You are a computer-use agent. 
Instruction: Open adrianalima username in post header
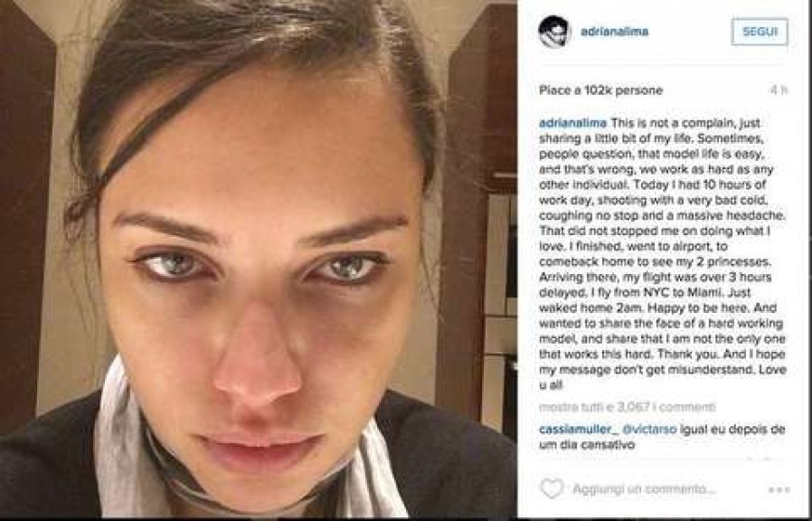click(615, 32)
